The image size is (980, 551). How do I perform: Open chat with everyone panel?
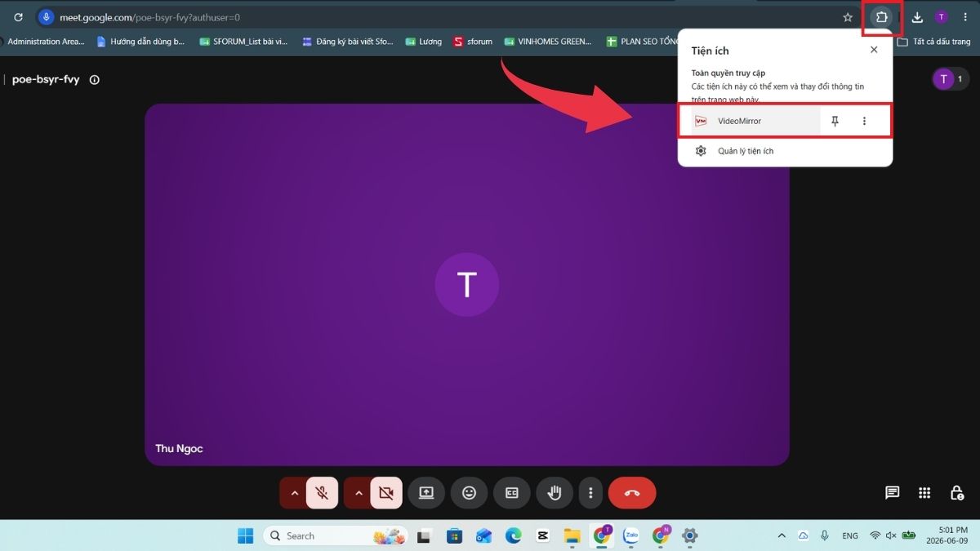click(x=893, y=493)
